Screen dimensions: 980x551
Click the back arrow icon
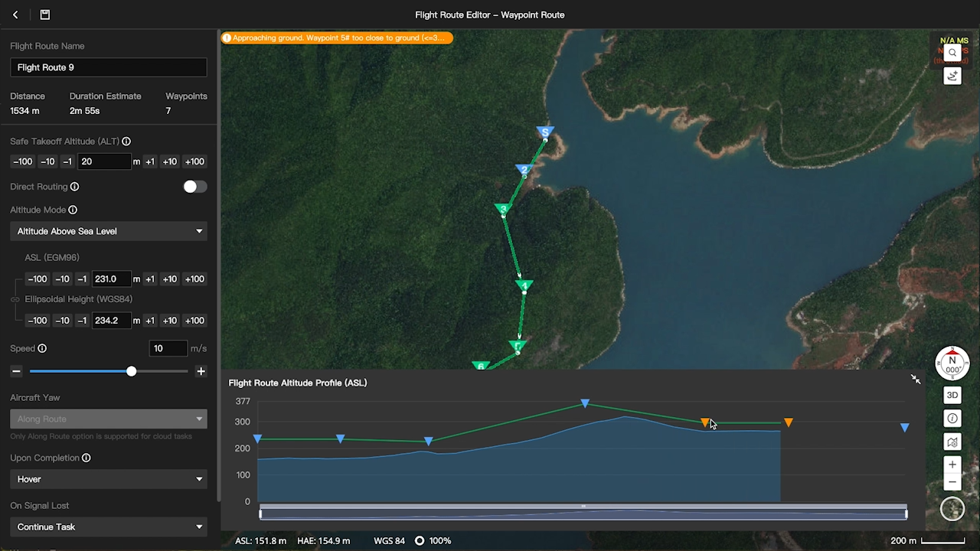15,15
